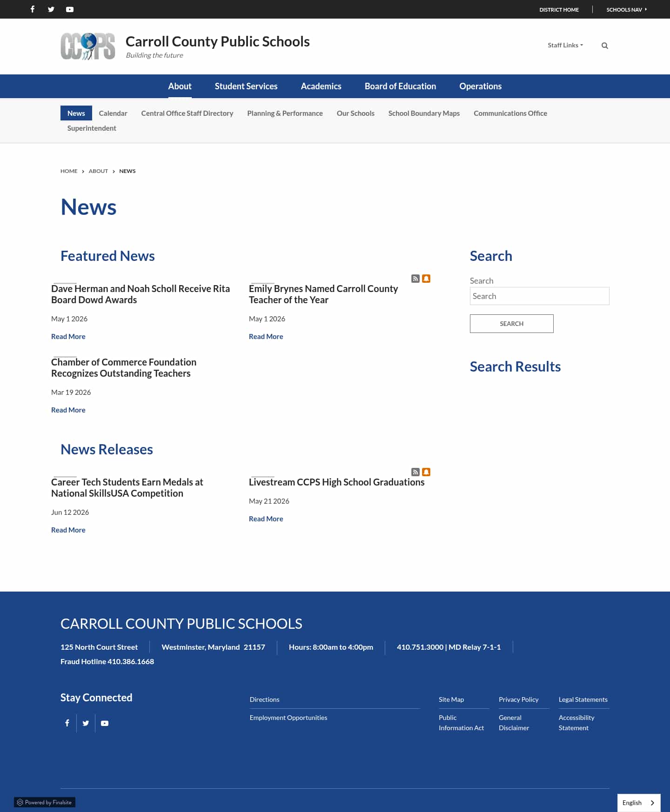Click Carroll County Public Schools header title

click(x=218, y=41)
